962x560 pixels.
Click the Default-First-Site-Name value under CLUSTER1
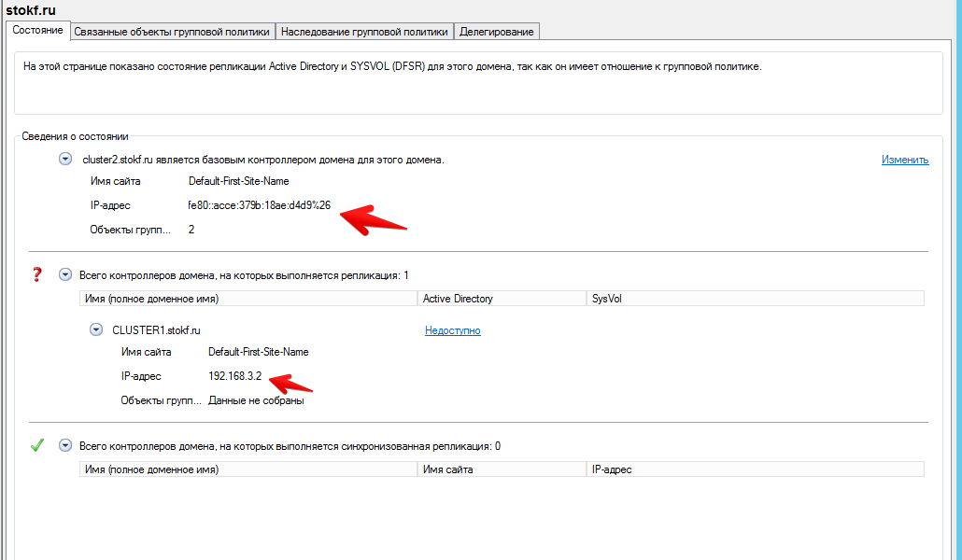pyautogui.click(x=259, y=352)
